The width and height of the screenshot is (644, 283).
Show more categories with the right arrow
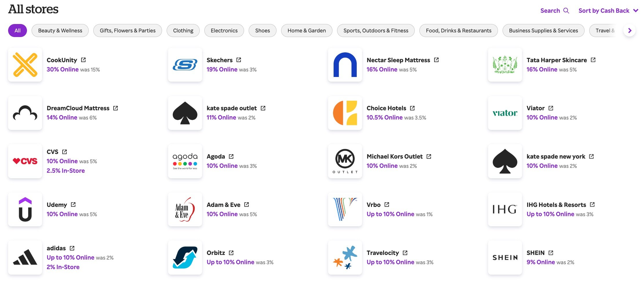click(630, 30)
